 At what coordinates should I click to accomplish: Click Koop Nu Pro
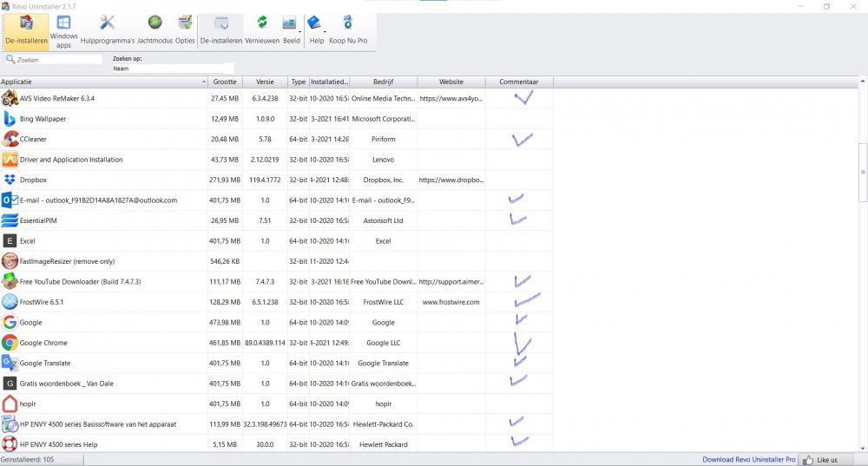pos(348,31)
